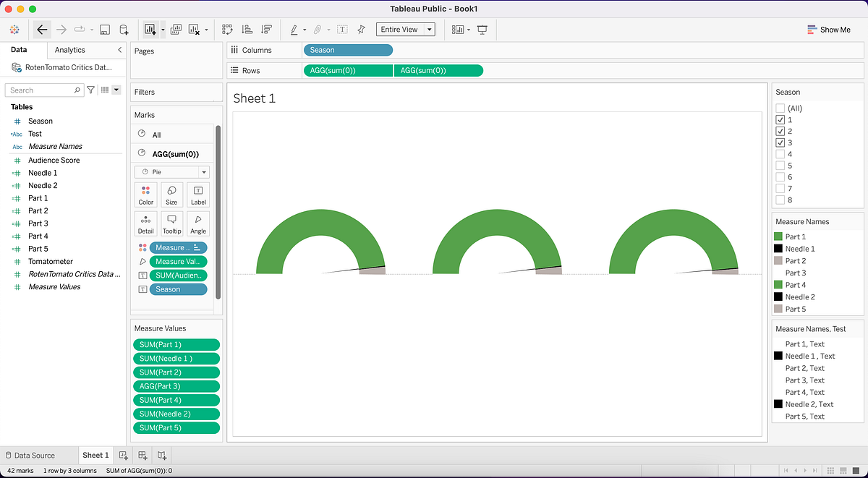Click the Tooltip marks button
Viewport: 868px width, 478px height.
pos(171,223)
